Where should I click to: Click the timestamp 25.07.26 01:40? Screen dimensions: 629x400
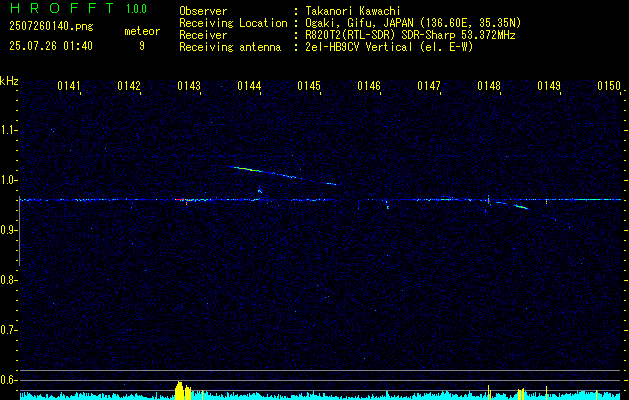(x=51, y=46)
